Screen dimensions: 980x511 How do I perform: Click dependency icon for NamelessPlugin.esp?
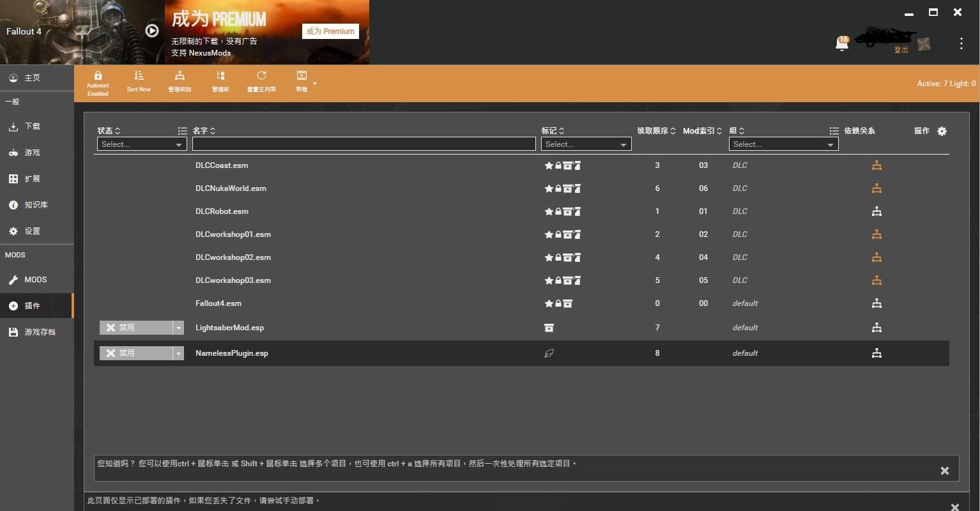(877, 353)
